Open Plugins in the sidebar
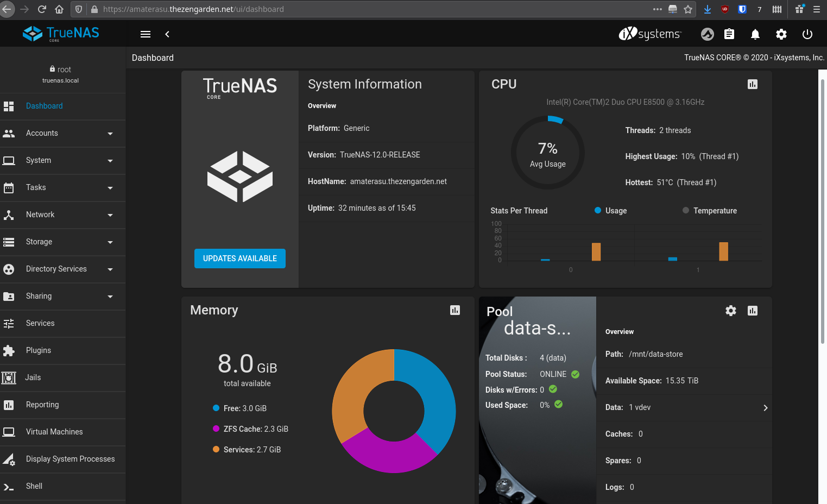 coord(63,350)
